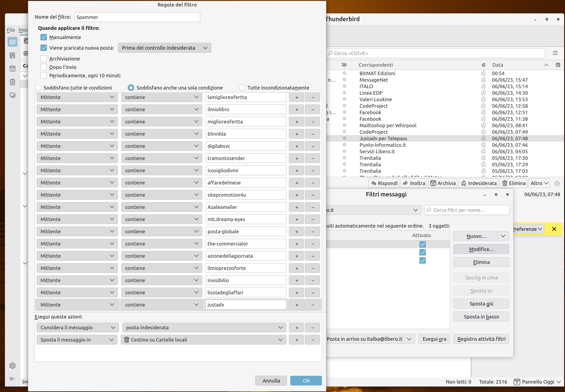Screen dimensions: 565x392
Task: Select Soddisfano anche una sola condizione
Action: (x=131, y=88)
